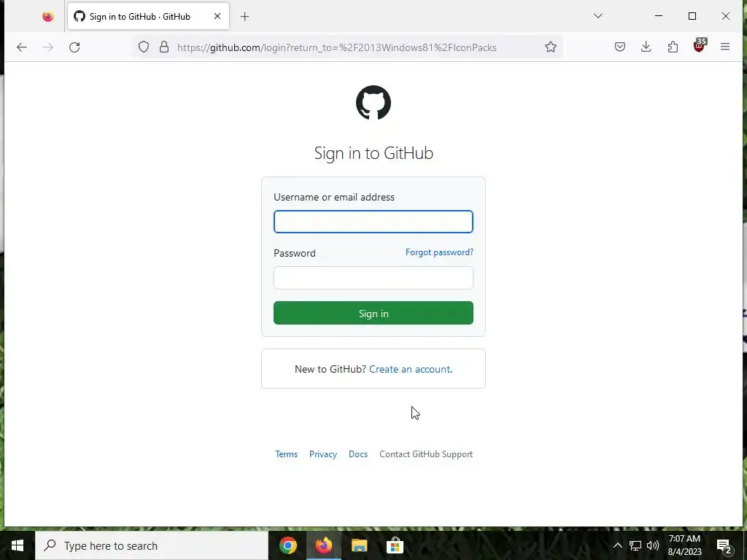This screenshot has width=747, height=560.
Task: Focus the Username or email address field
Action: [373, 222]
